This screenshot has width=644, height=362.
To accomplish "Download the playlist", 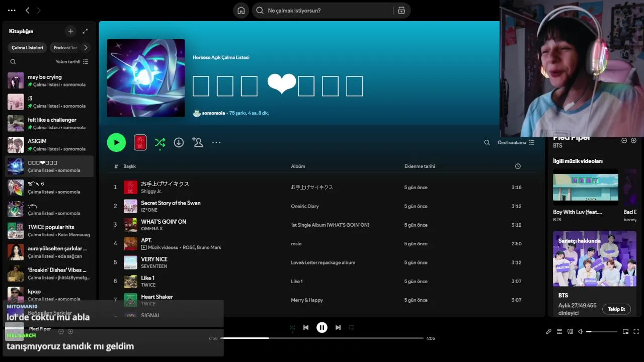I will 179,142.
